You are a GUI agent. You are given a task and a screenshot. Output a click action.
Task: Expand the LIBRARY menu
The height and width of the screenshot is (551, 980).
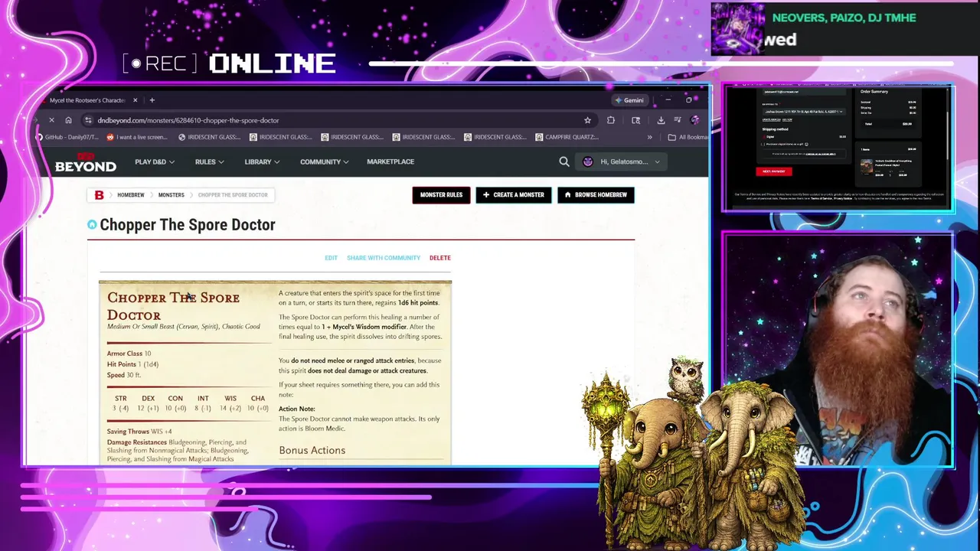tap(262, 161)
